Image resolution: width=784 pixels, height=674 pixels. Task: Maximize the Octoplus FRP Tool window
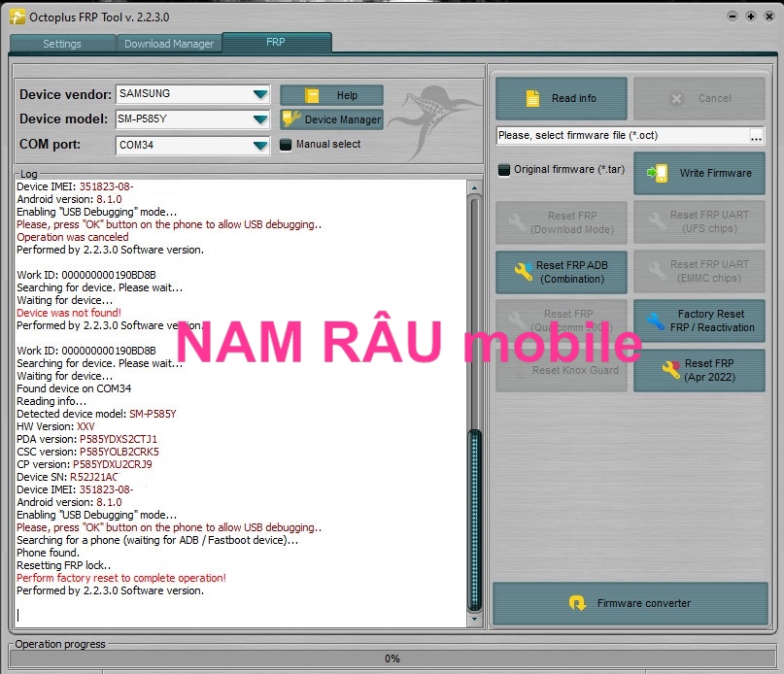click(751, 17)
